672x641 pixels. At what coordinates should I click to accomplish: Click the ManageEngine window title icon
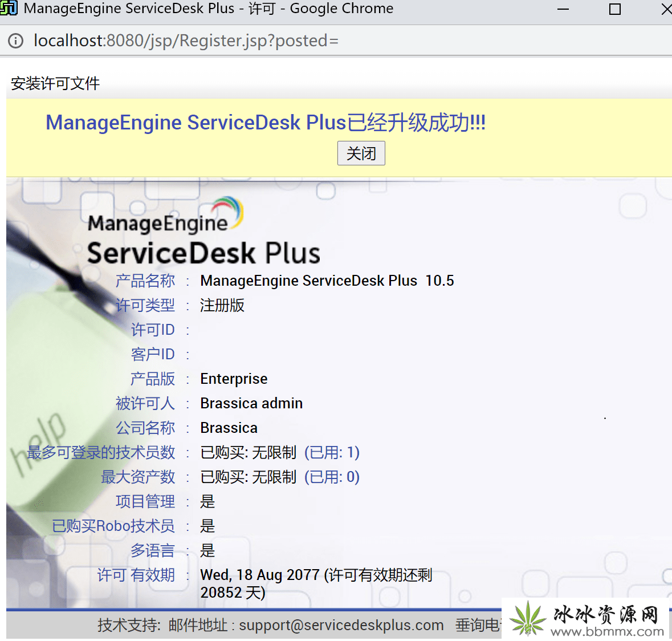pyautogui.click(x=9, y=8)
